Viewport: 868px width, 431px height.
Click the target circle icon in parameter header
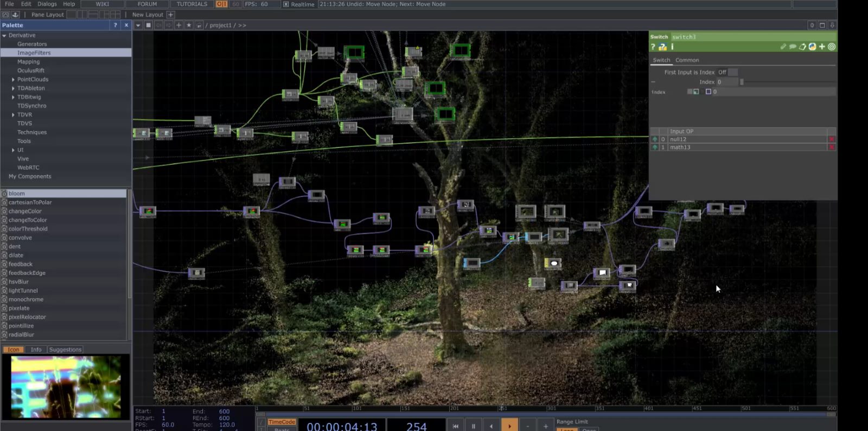click(832, 47)
